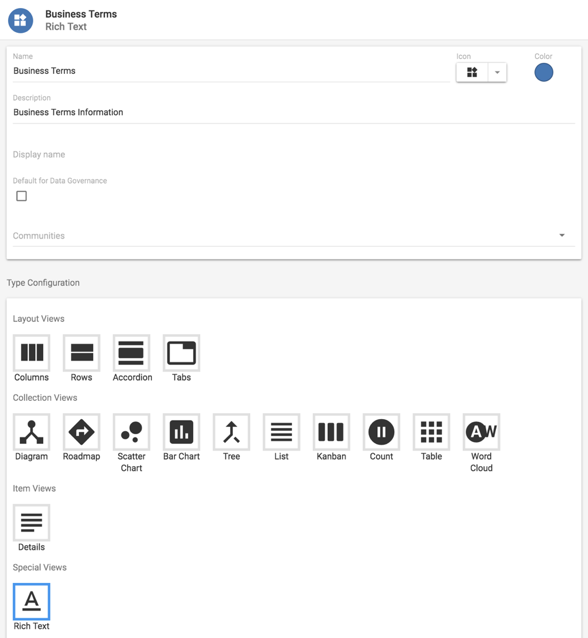Click the Display name input field

[x=294, y=155]
